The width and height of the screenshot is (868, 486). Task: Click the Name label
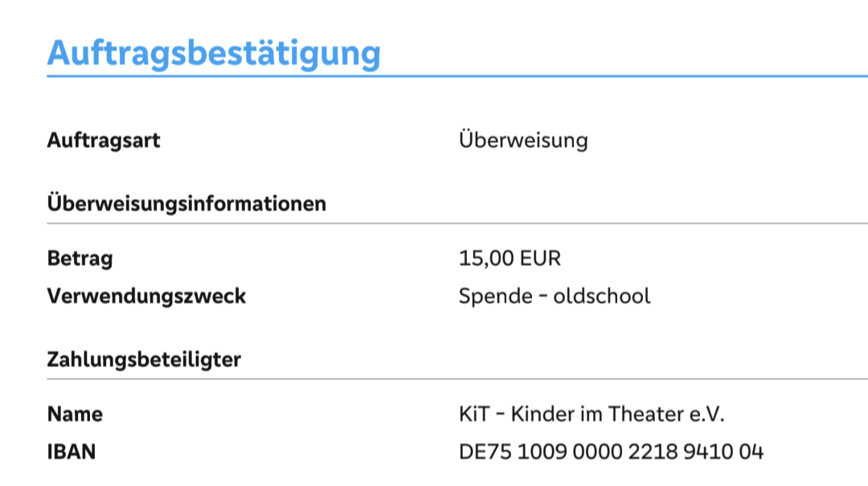click(x=75, y=415)
